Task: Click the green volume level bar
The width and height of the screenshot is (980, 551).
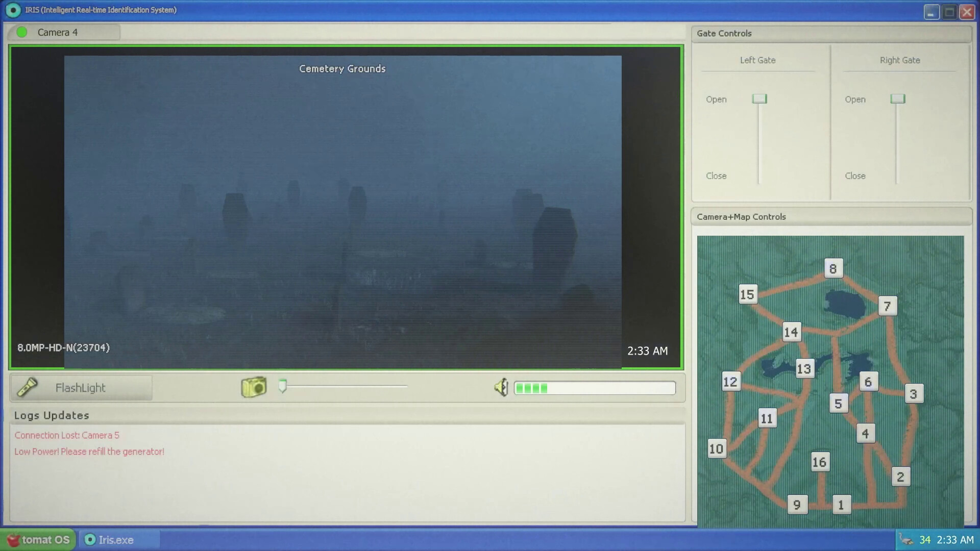Action: click(531, 388)
